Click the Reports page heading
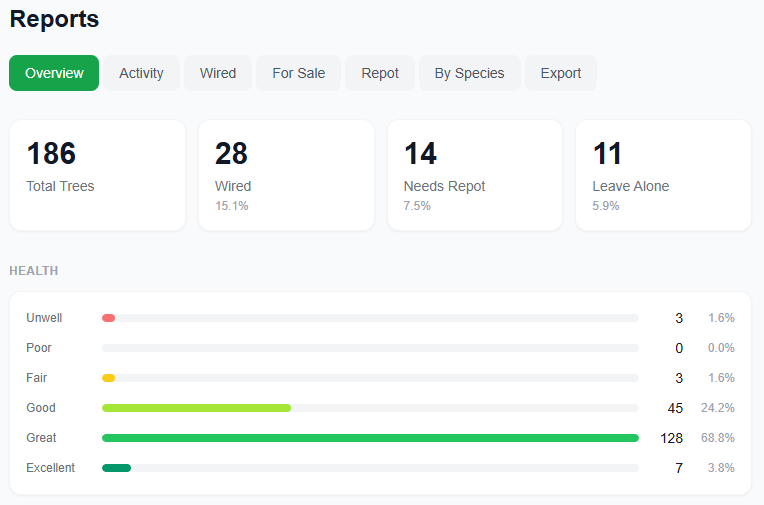Screen dimensions: 764x505 tap(54, 19)
